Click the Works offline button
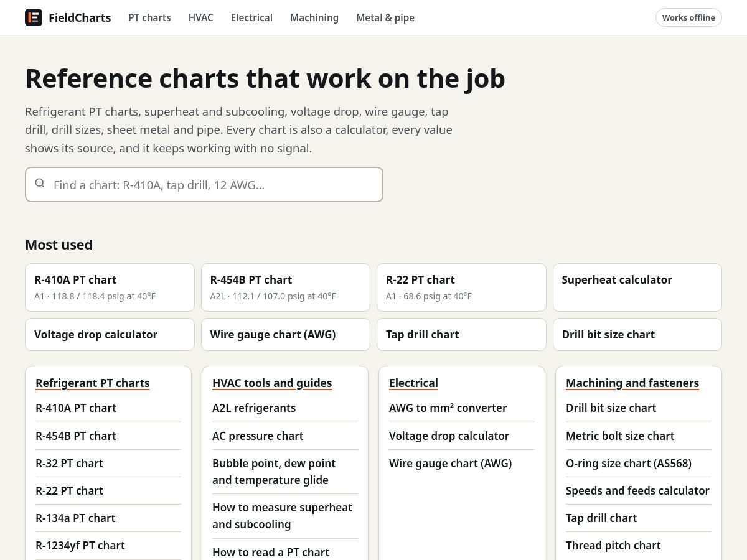Screen dimensions: 747x560 click(688, 17)
